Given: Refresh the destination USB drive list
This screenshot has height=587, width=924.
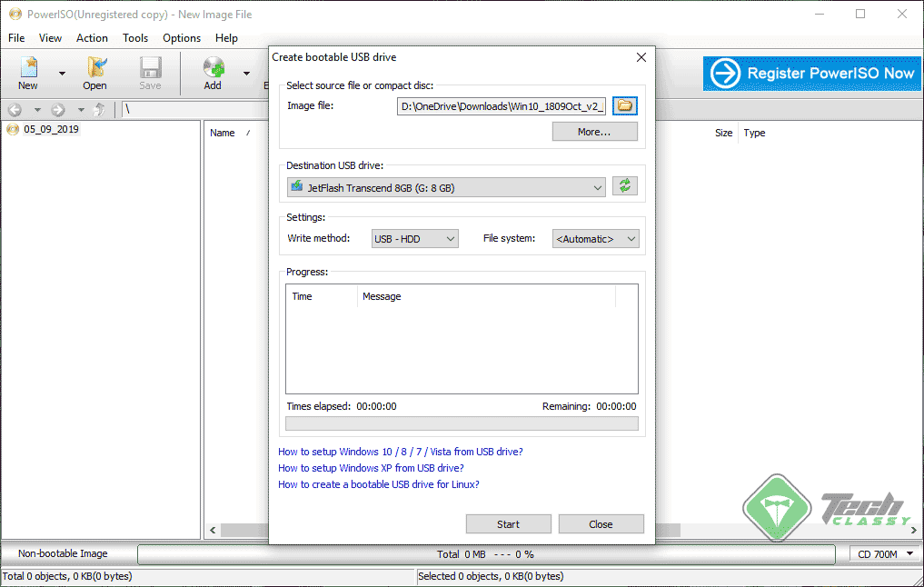Looking at the screenshot, I should tap(626, 185).
